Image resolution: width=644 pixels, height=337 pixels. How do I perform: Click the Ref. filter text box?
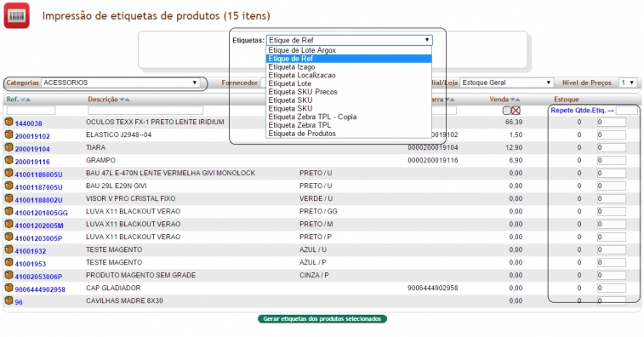(31, 111)
